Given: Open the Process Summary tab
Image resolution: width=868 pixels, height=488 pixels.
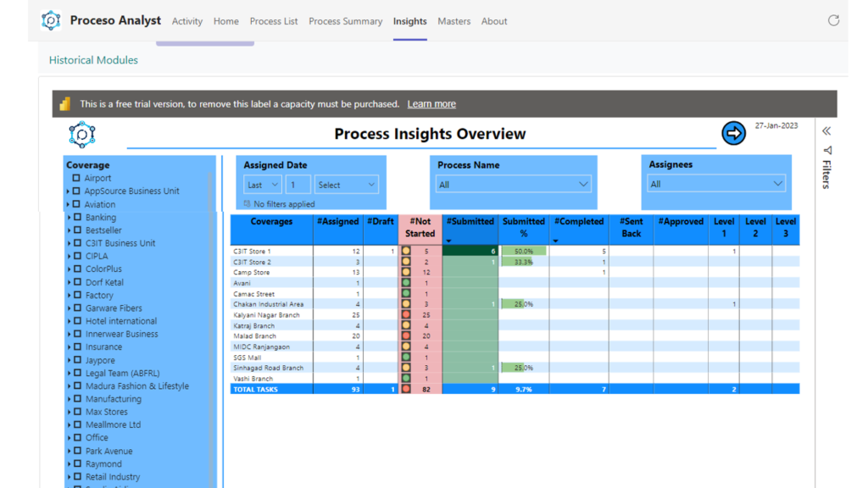Looking at the screenshot, I should point(345,21).
